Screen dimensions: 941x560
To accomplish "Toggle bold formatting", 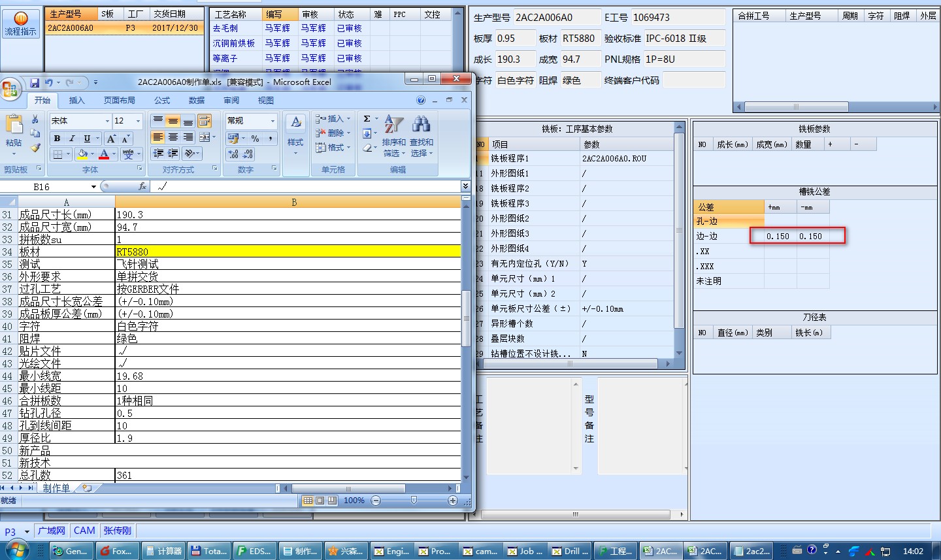I will [x=58, y=139].
